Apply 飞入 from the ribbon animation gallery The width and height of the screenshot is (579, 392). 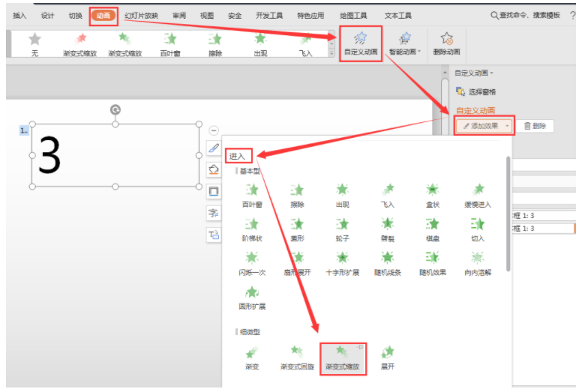pyautogui.click(x=305, y=44)
